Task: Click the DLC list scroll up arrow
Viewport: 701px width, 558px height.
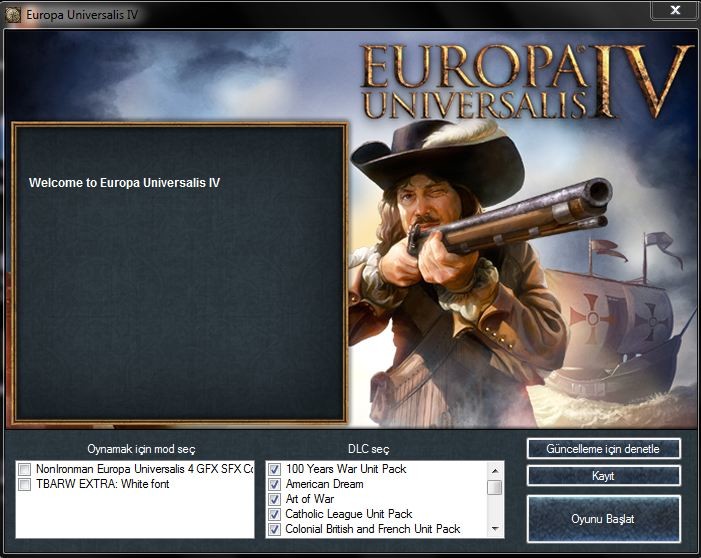Action: coord(495,470)
